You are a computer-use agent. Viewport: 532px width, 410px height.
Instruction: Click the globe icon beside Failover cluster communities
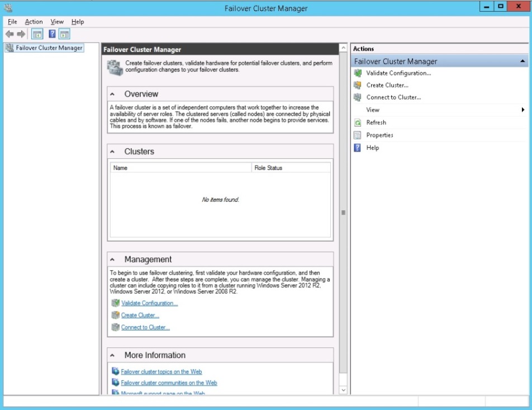116,383
